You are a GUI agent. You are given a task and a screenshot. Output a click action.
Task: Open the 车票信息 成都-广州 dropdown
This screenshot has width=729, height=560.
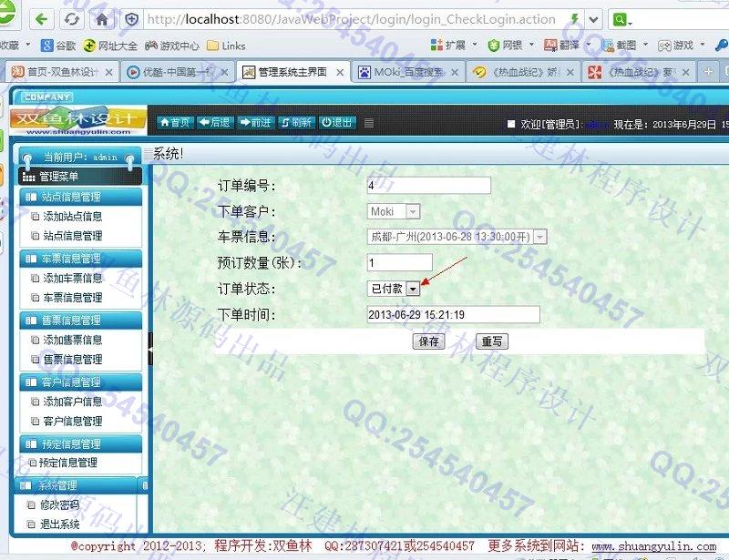click(x=457, y=237)
